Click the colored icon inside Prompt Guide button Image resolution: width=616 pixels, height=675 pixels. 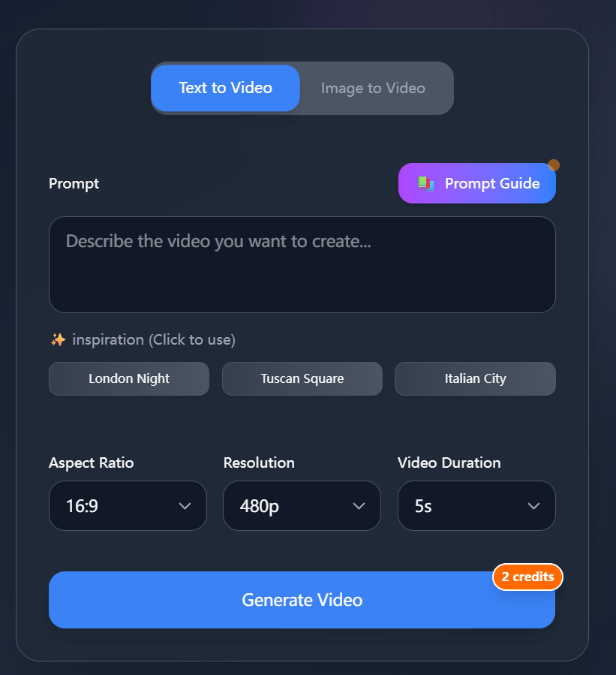coord(425,183)
